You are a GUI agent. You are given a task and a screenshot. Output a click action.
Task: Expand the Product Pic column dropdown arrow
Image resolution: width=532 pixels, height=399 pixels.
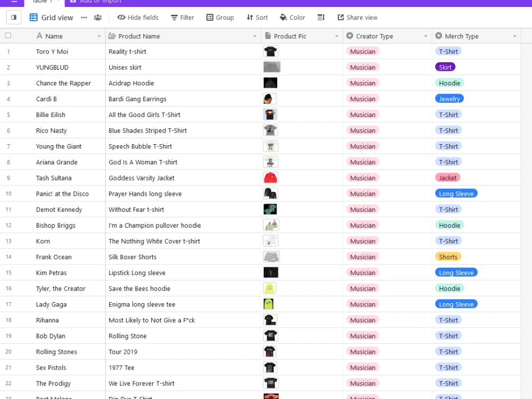[x=337, y=36]
